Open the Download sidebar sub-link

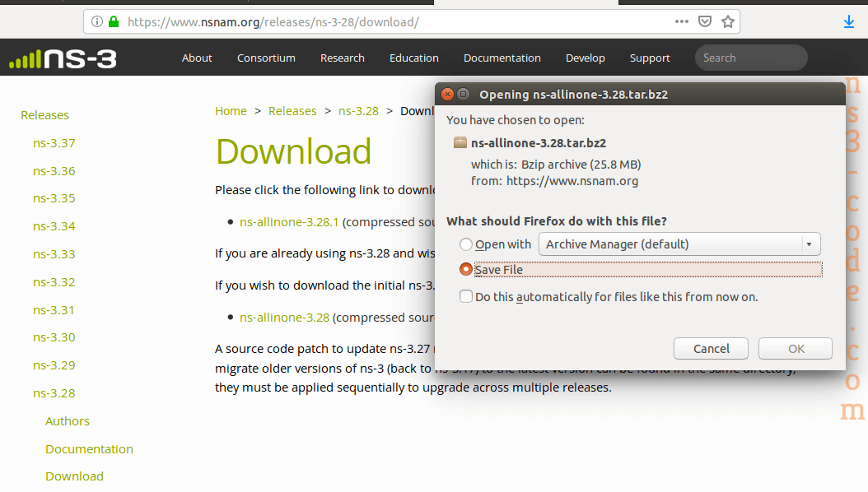pyautogui.click(x=74, y=476)
